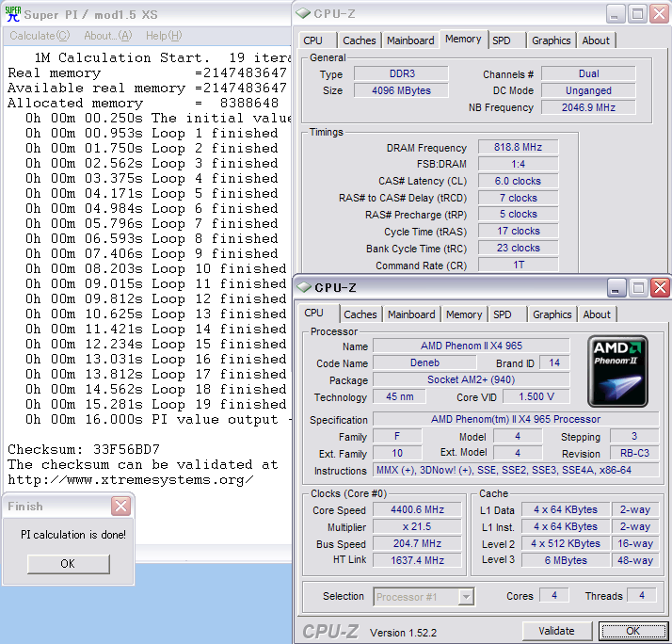Click the processor Name field AMD Phenom II X4 965
Image resolution: width=672 pixels, height=644 pixels.
point(471,346)
